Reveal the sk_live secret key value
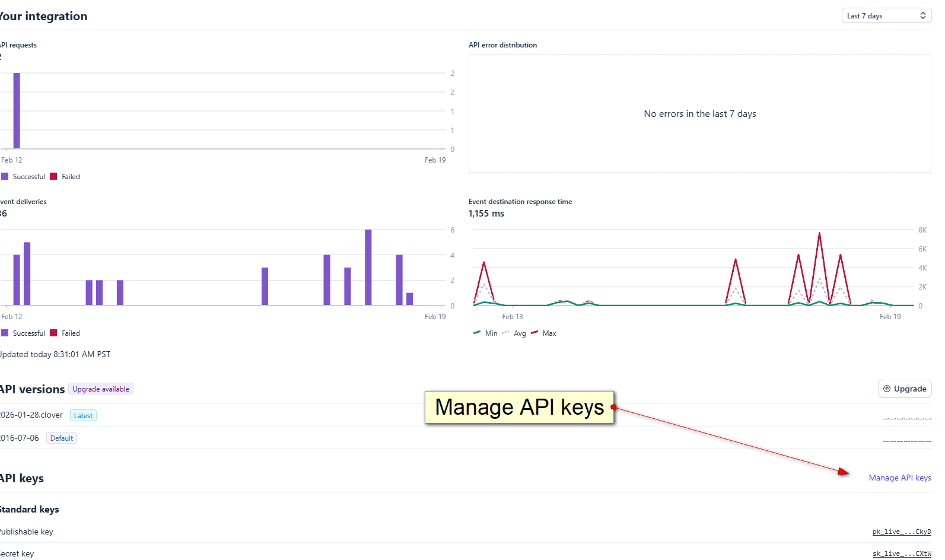The width and height of the screenshot is (945, 560). [901, 553]
